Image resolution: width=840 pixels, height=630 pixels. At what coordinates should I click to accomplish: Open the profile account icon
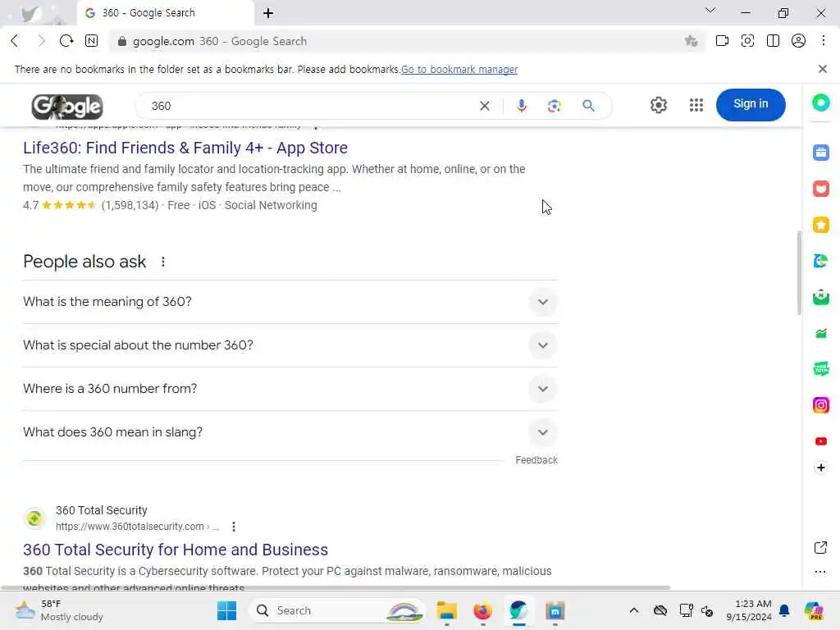point(798,41)
